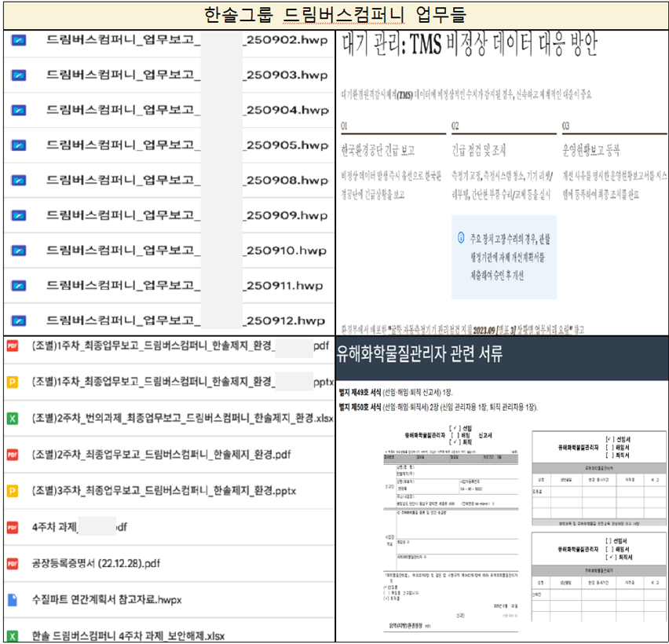Viewport: 669px width, 644px height.
Task: Click the hwp icon beside file 250911.hwp
Action: click(18, 286)
